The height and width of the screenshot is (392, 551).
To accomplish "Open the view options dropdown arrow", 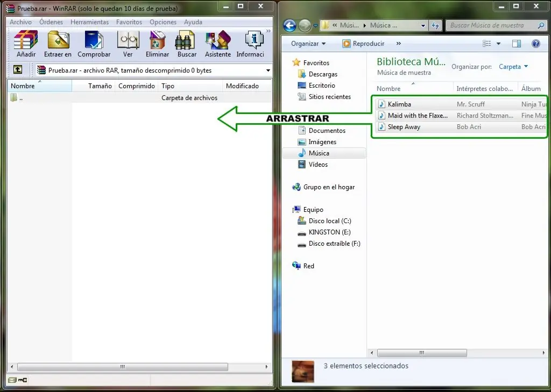I will [498, 44].
